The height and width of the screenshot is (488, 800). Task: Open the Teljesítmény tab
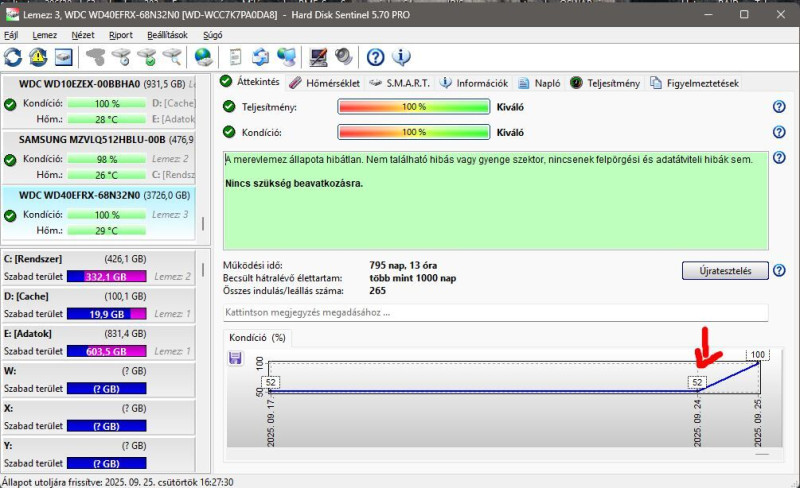point(605,83)
